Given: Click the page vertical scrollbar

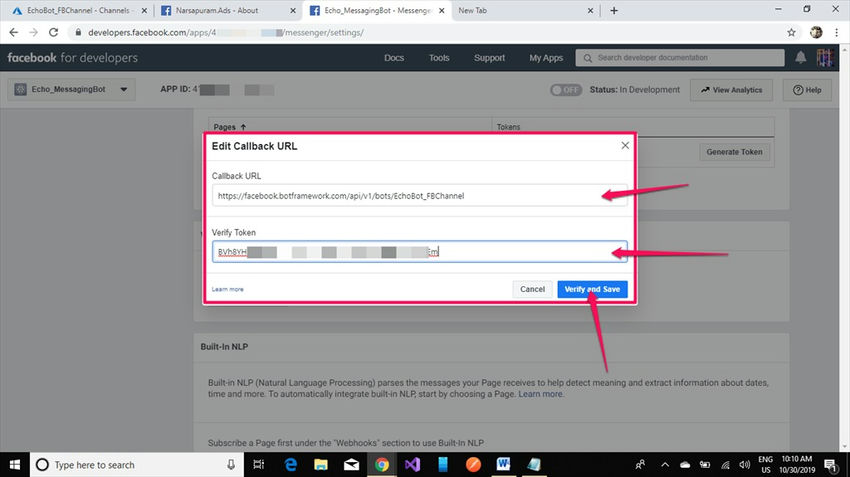Looking at the screenshot, I should coord(846,249).
